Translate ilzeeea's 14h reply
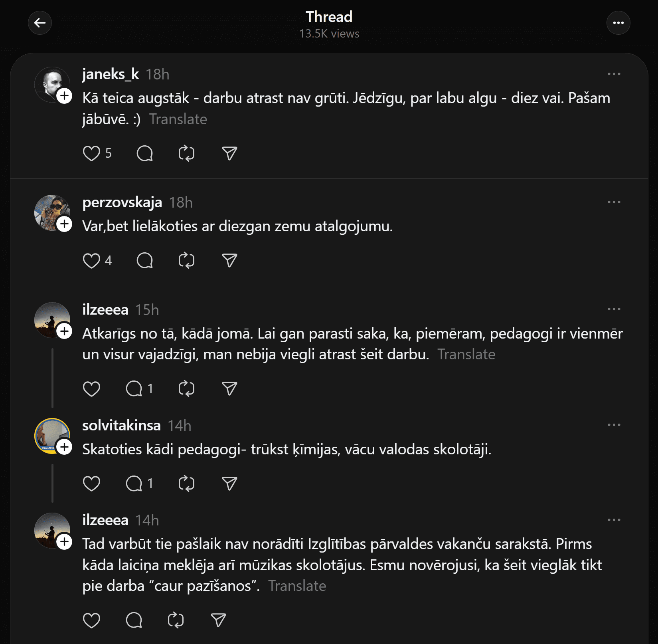Screen dimensions: 658x644 [297, 586]
